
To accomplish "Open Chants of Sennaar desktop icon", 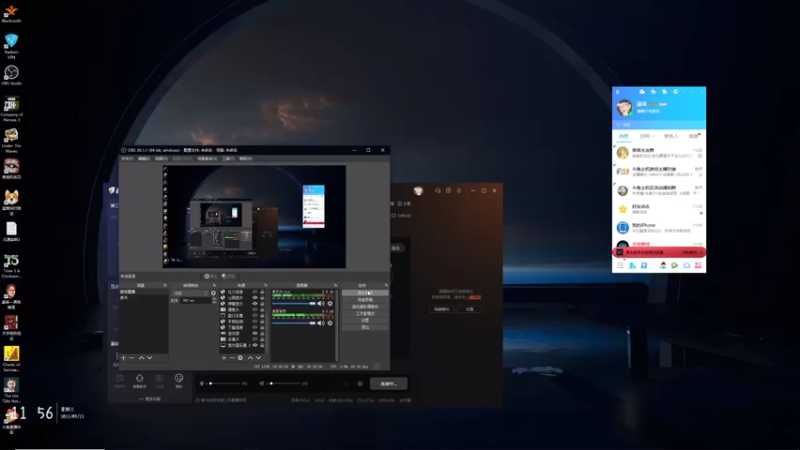I will click(11, 359).
